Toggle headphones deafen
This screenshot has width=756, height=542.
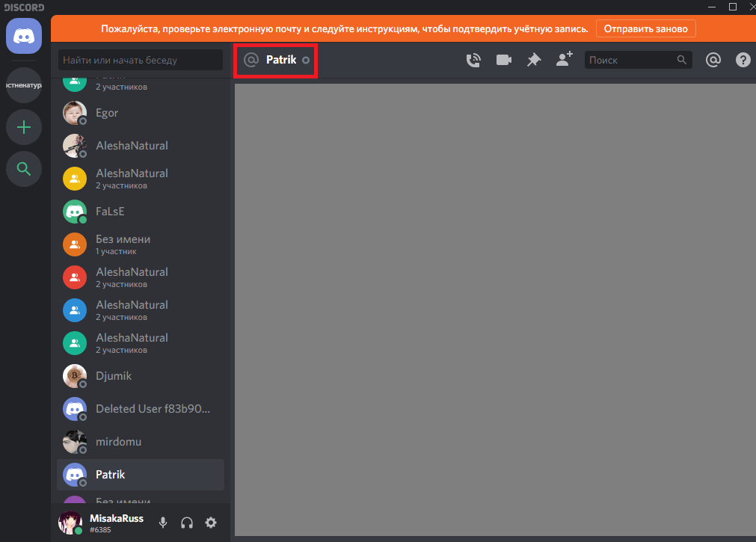(x=187, y=523)
